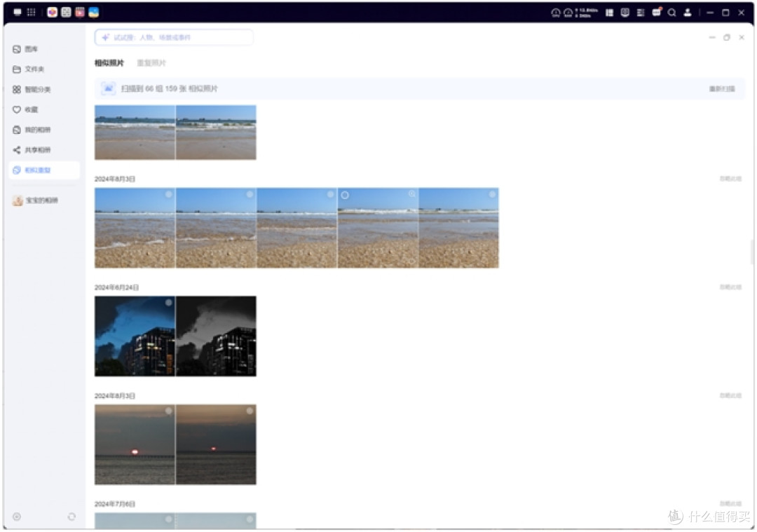Tick the right sunset photo circle

click(250, 411)
